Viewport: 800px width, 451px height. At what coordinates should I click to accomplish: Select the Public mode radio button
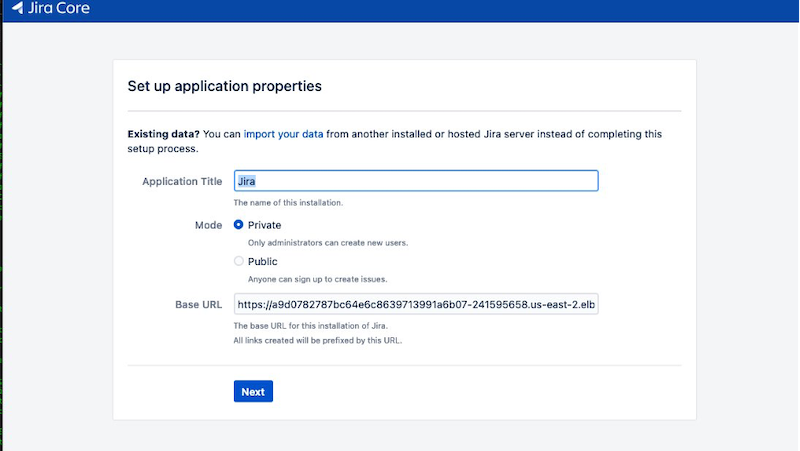(x=238, y=261)
